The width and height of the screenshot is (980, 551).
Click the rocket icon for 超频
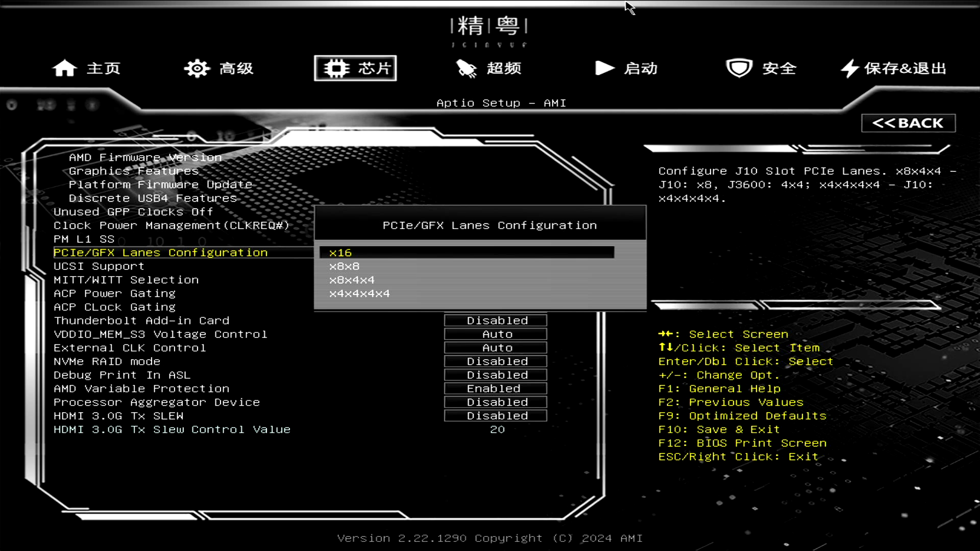pyautogui.click(x=466, y=68)
